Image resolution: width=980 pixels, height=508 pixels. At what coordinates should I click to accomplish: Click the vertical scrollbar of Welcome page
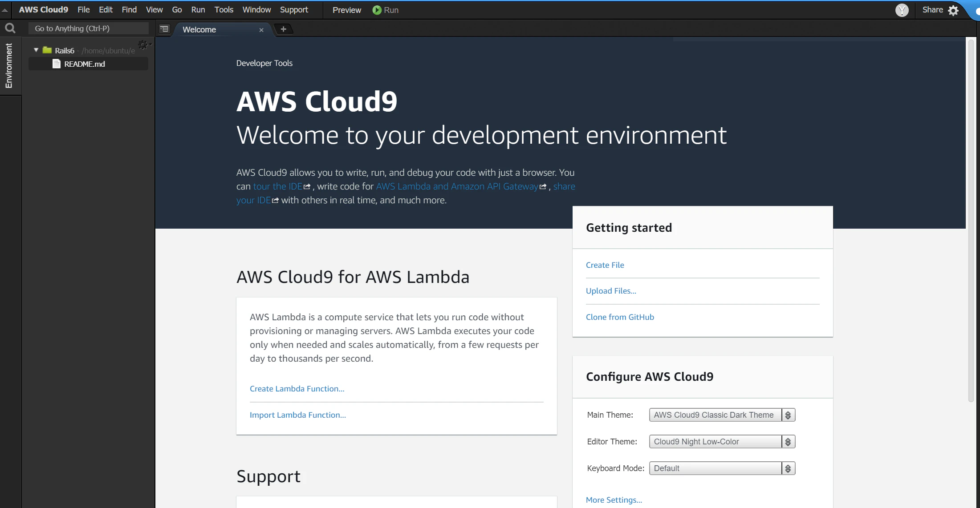971,220
